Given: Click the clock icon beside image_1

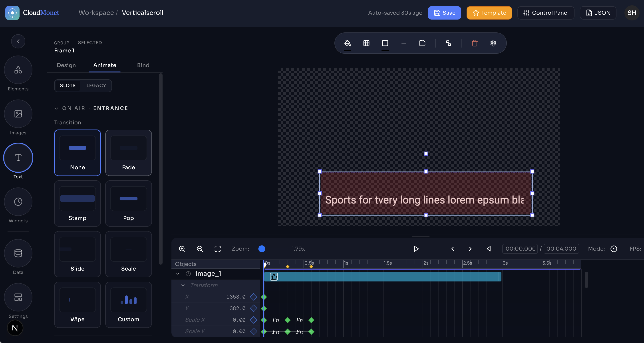Looking at the screenshot, I should tap(188, 274).
